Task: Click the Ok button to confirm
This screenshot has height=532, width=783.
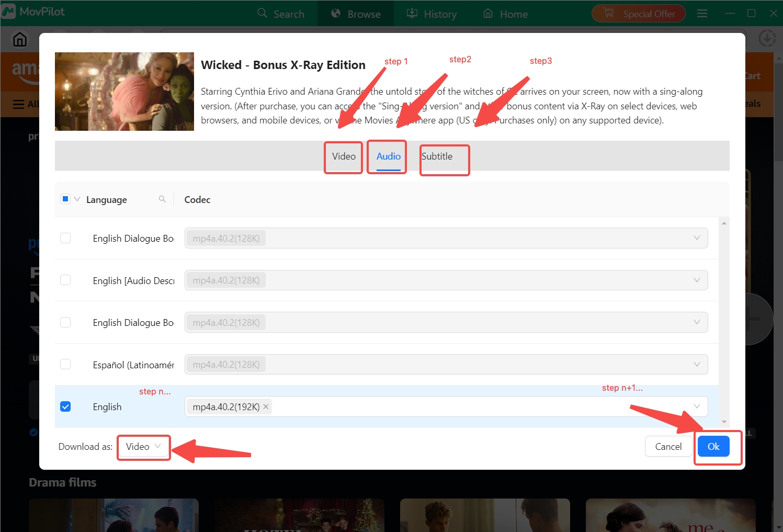Action: click(x=713, y=447)
